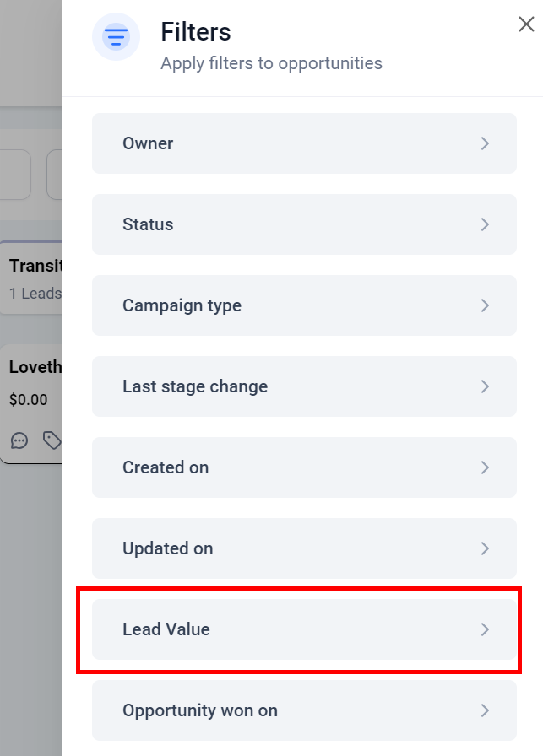Expand the Status filter
This screenshot has height=756, width=543.
304,224
